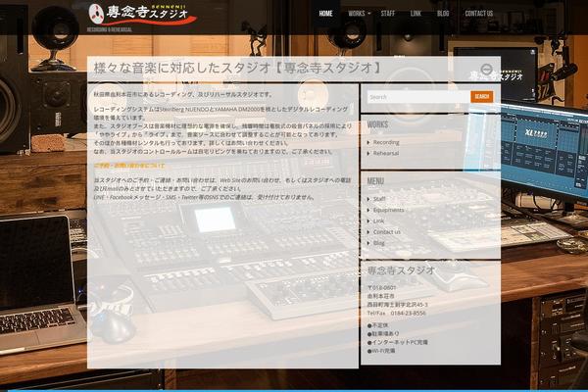Open the WORKS menu

[357, 14]
